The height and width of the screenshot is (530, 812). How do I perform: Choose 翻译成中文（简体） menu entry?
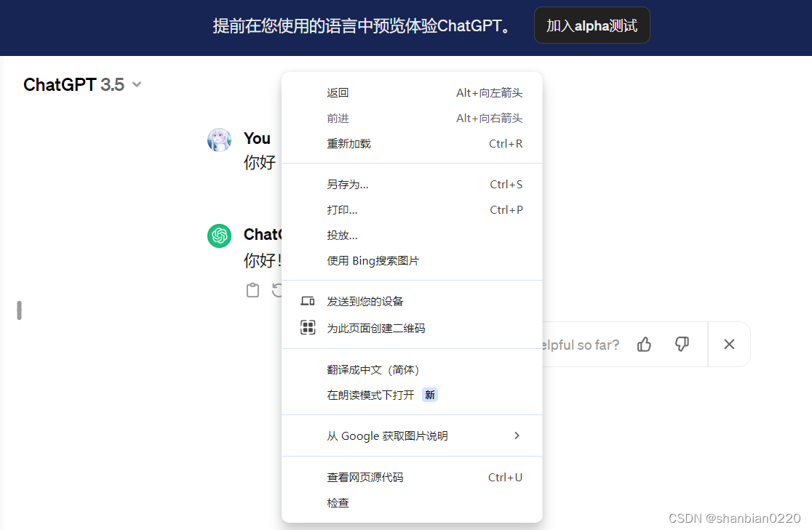(412, 370)
